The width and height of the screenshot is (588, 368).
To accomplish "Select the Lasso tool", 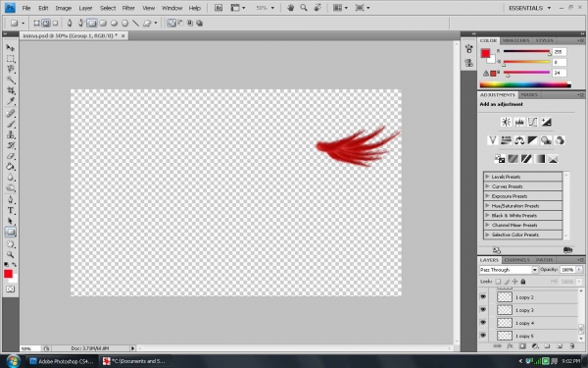I will click(11, 69).
